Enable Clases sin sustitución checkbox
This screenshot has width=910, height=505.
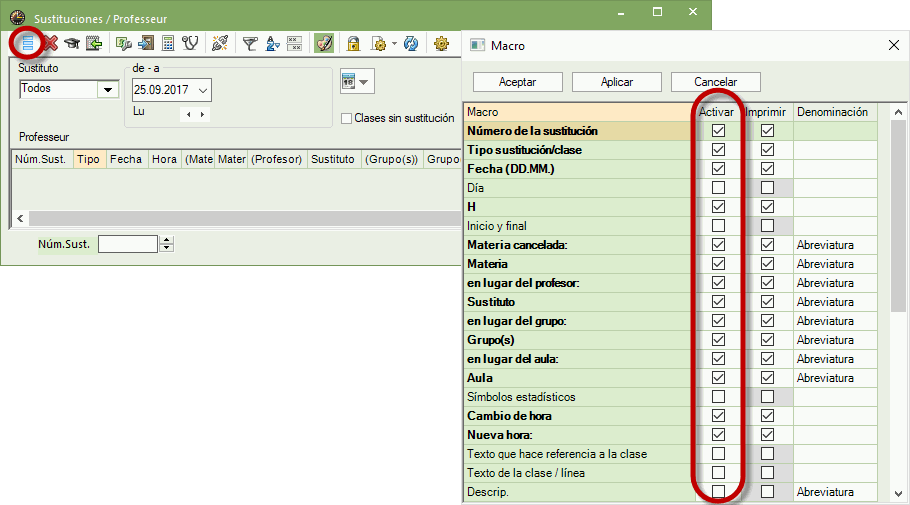coord(346,118)
